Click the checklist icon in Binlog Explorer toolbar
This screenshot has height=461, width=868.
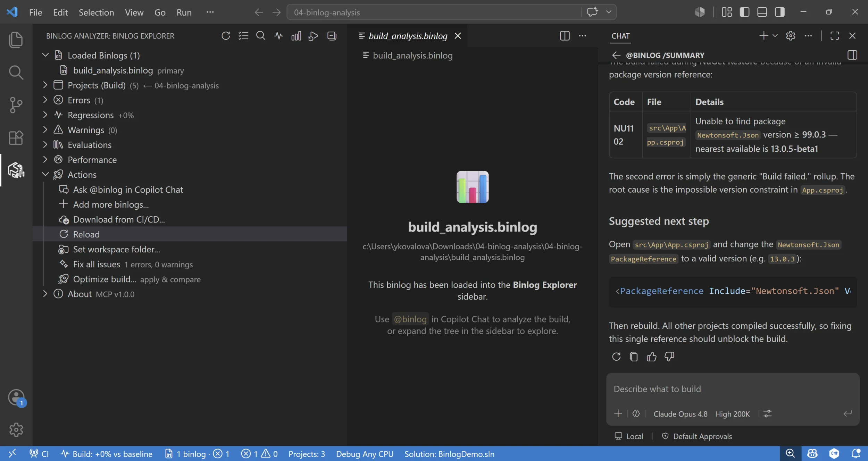[243, 36]
